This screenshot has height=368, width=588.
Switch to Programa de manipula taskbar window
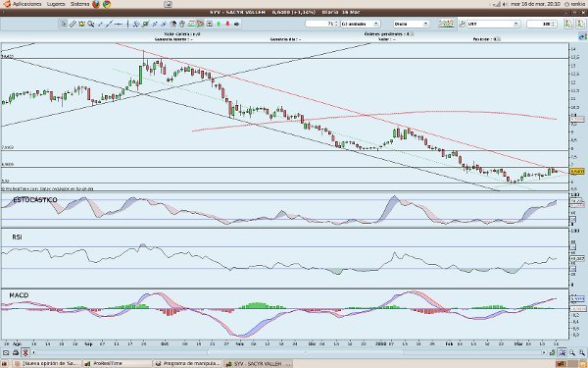pyautogui.click(x=187, y=363)
